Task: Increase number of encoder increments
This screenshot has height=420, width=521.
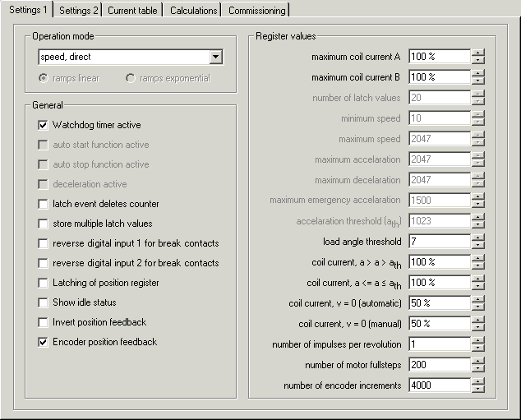Action: point(478,382)
